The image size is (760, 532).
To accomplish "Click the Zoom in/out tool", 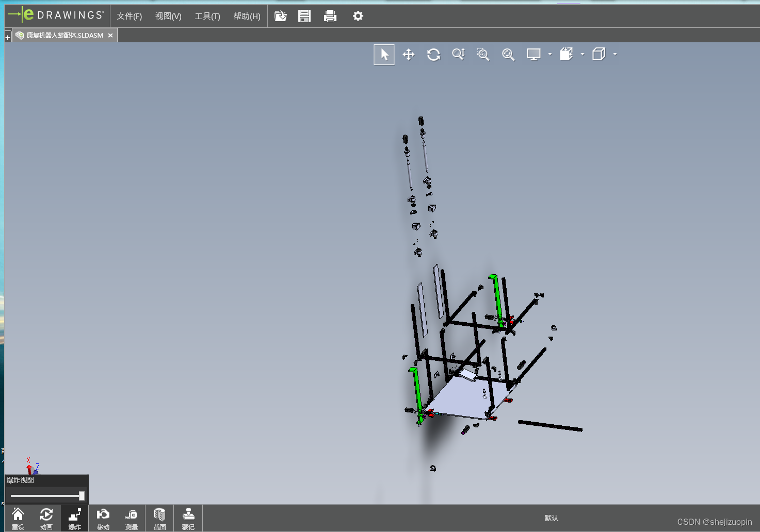I will point(458,54).
